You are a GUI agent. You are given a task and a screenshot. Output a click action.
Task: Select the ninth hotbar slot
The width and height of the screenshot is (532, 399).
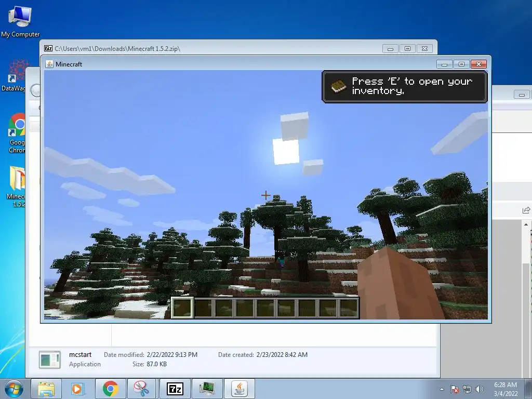pyautogui.click(x=349, y=308)
